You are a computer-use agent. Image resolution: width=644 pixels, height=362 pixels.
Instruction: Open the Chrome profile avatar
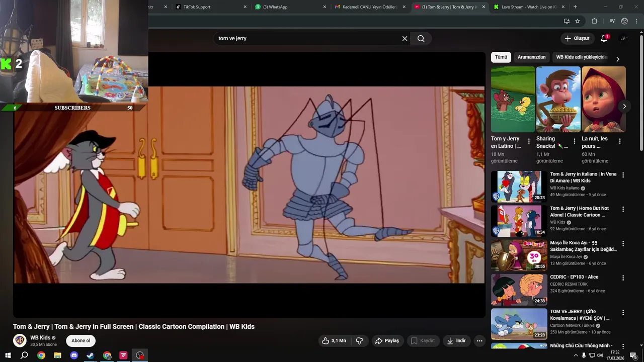(624, 21)
